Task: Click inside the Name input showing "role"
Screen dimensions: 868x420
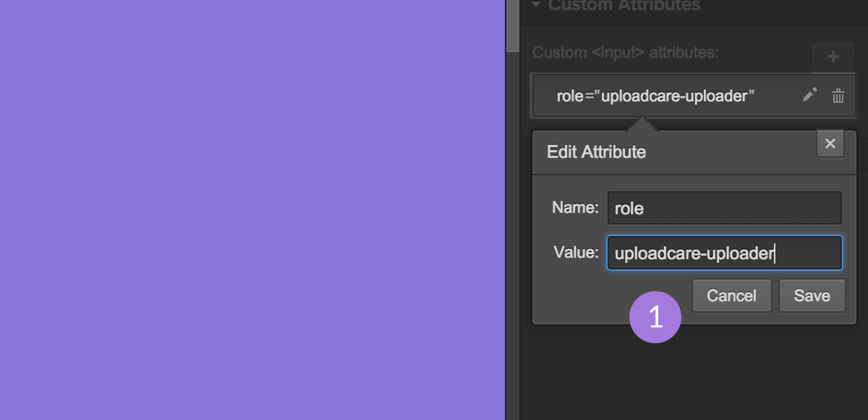Action: click(723, 208)
